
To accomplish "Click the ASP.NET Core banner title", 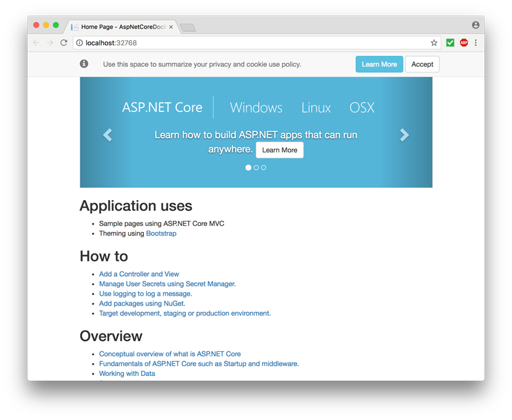I will tap(162, 107).
